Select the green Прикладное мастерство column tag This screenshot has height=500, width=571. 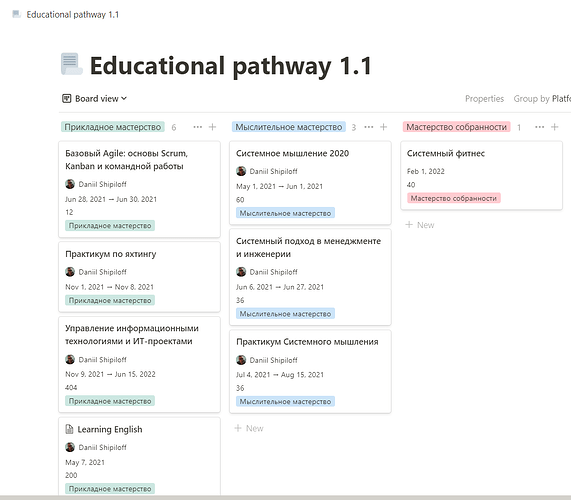click(x=113, y=127)
